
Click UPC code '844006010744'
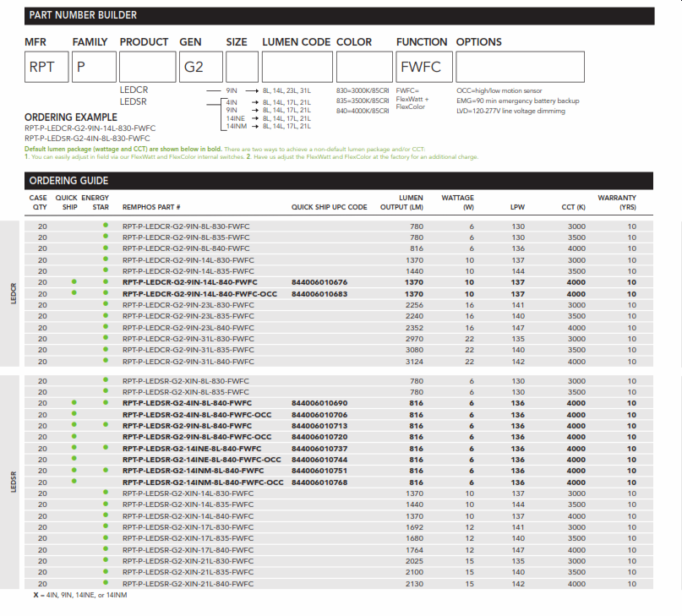[319, 460]
